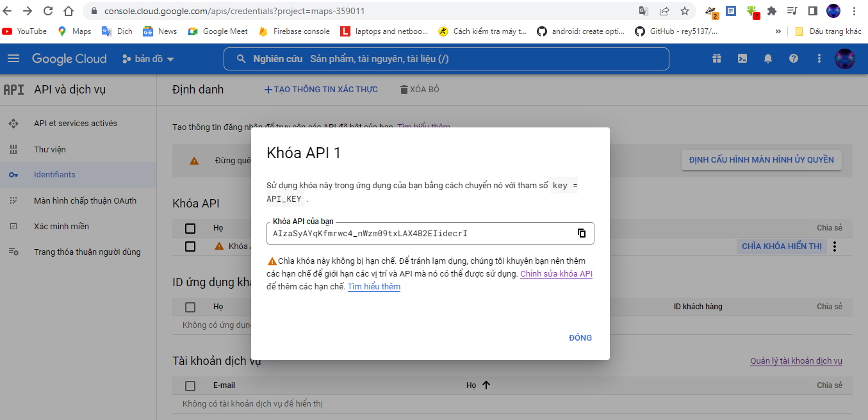
Task: Follow the Chỉnh sửa khóa API link
Action: tap(556, 274)
